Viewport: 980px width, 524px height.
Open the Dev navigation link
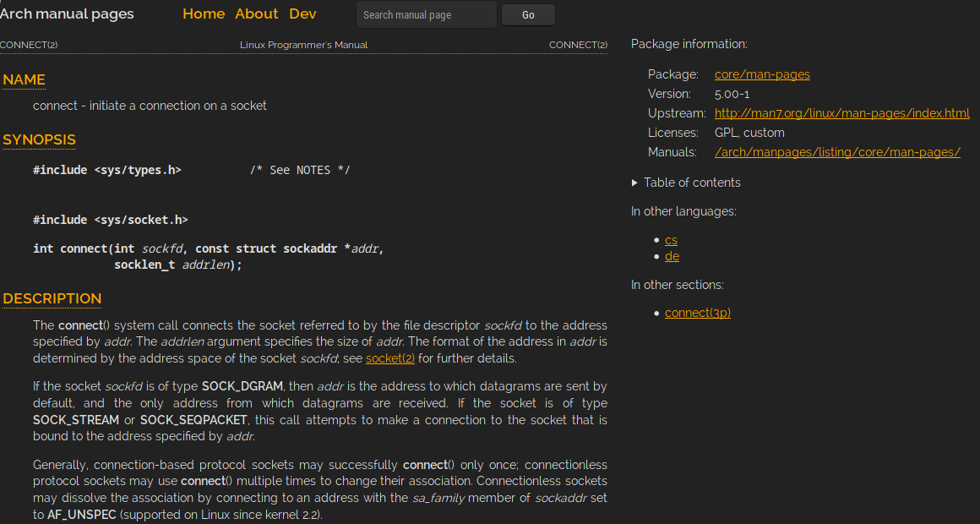(x=302, y=14)
